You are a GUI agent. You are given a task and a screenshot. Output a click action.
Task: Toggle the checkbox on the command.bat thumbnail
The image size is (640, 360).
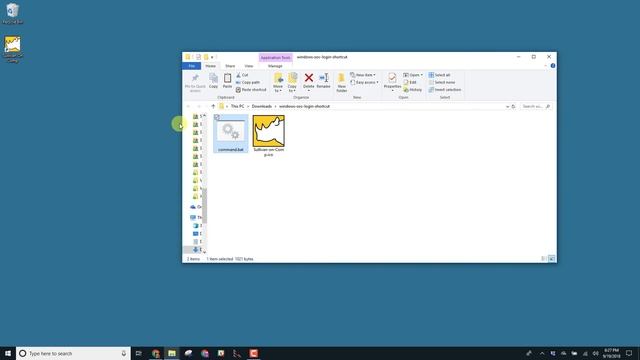[217, 118]
